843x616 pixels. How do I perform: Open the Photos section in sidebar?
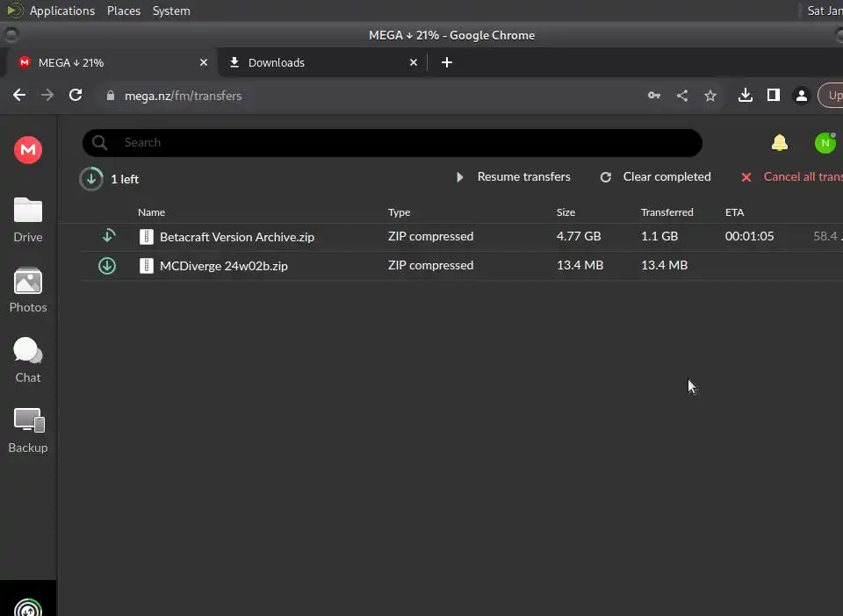28,290
